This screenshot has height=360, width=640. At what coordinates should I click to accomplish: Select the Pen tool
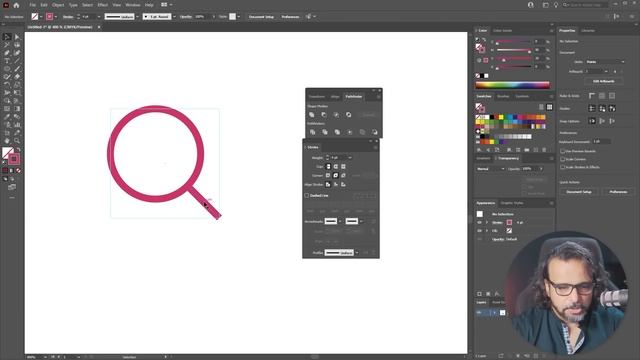point(7,53)
